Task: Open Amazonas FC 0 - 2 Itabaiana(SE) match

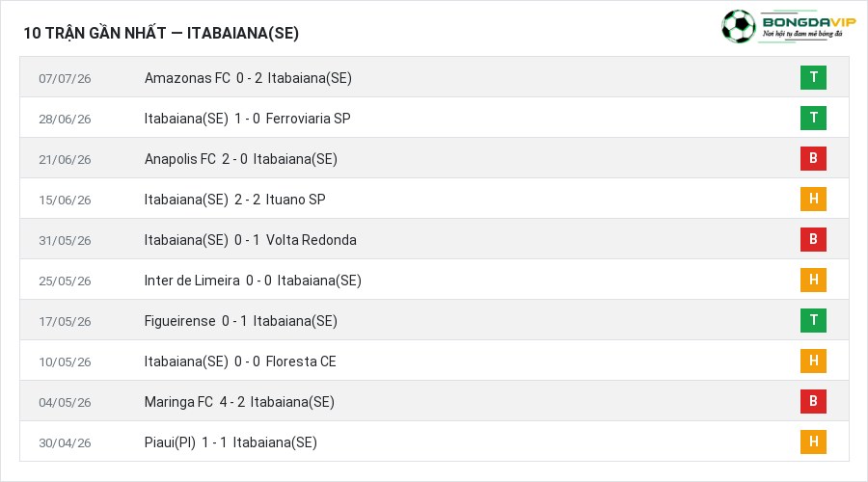Action: click(248, 78)
